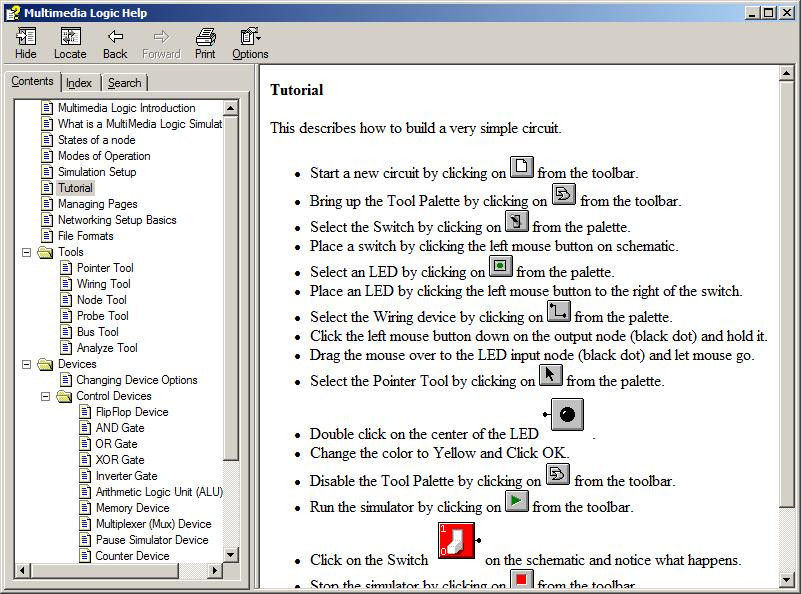The height and width of the screenshot is (594, 801).
Task: Open the Node Tool topic
Action: click(102, 300)
